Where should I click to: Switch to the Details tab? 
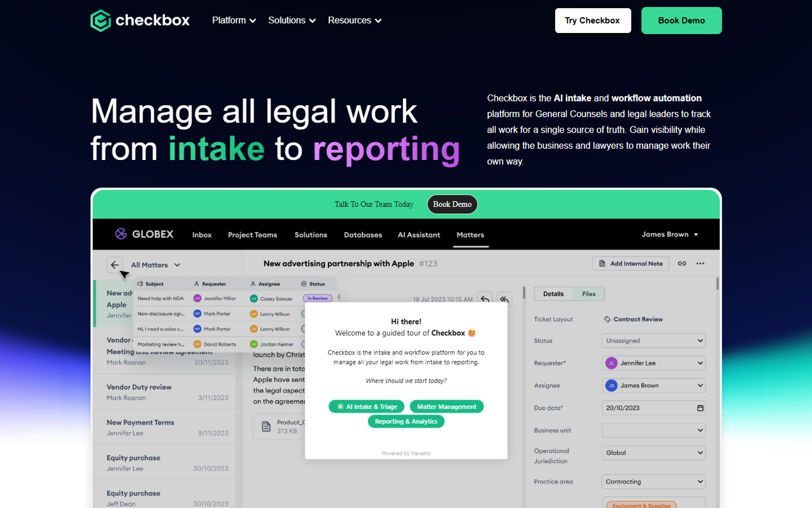[x=553, y=294]
